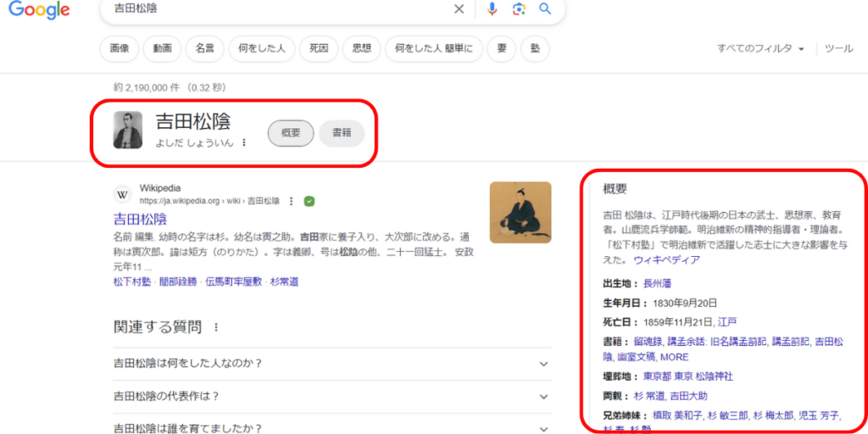Open the 杉常道 sitelink

coord(285,281)
